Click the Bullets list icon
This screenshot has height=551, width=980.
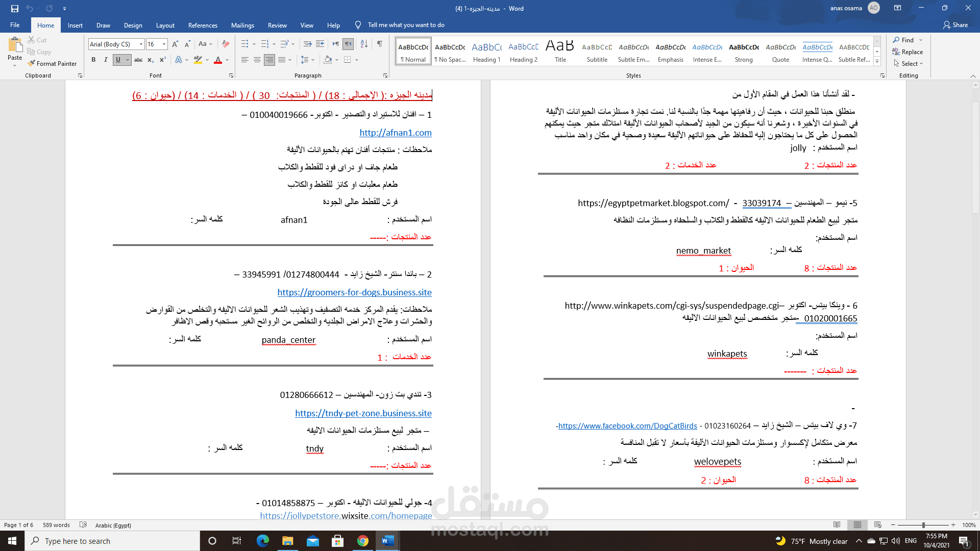[x=245, y=44]
